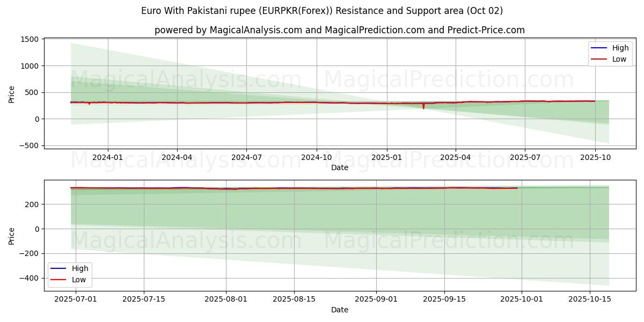Select the 2024-07 date tick label
Image resolution: width=644 pixels, height=322 pixels.
click(246, 158)
